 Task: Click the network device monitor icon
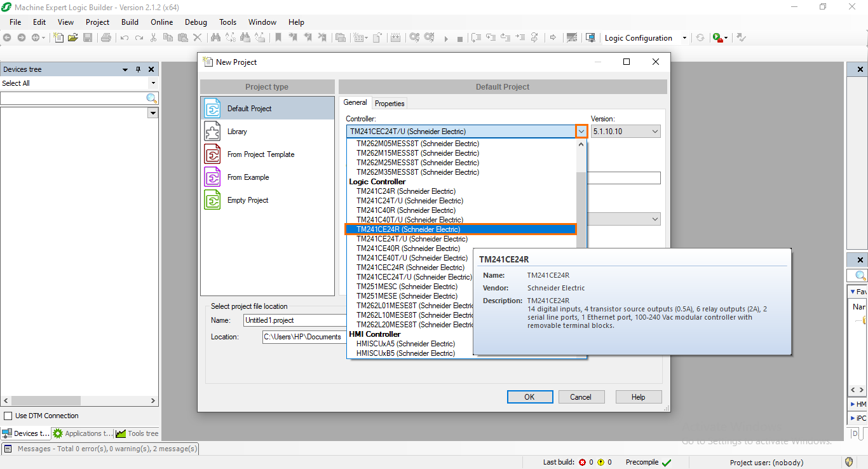click(x=590, y=38)
